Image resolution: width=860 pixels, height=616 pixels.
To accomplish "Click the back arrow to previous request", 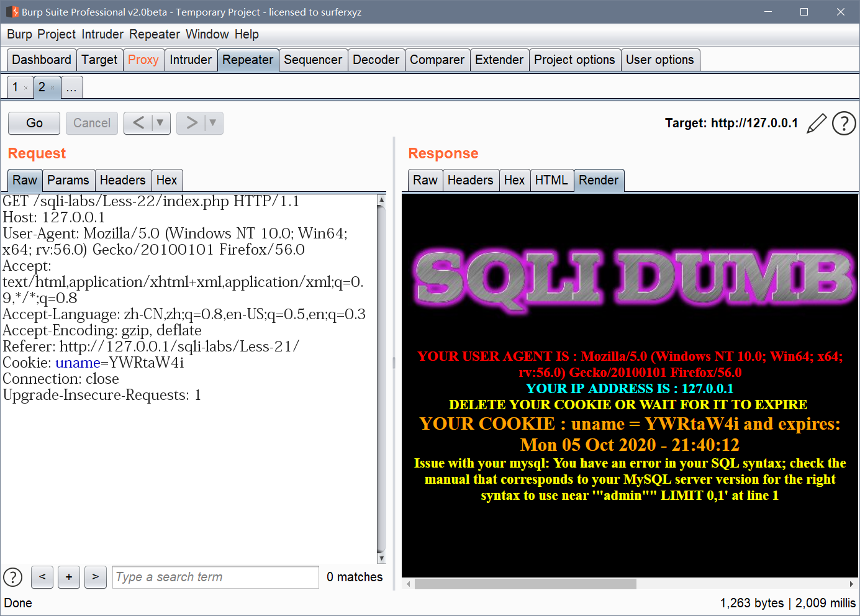I will click(x=140, y=123).
